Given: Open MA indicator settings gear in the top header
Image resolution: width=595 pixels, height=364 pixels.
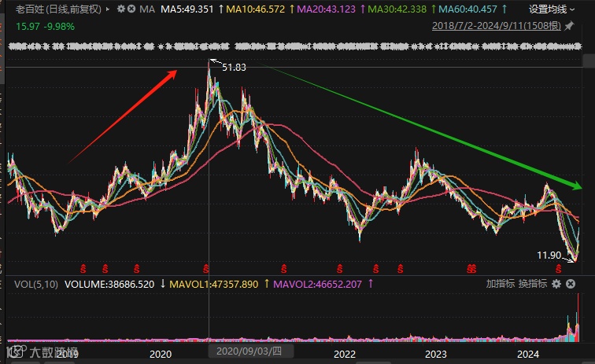Looking at the screenshot, I should pyautogui.click(x=120, y=9).
